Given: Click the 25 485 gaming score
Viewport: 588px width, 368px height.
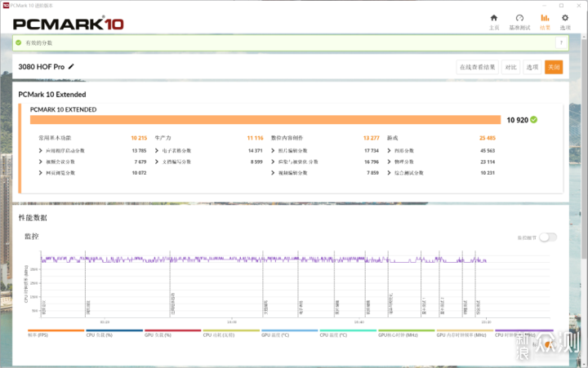Looking at the screenshot, I should tap(488, 138).
